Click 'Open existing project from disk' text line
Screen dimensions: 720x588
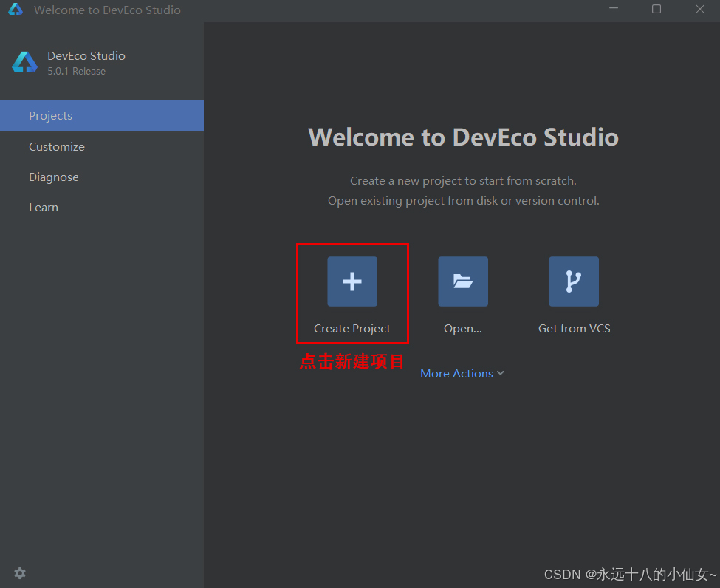(x=463, y=201)
